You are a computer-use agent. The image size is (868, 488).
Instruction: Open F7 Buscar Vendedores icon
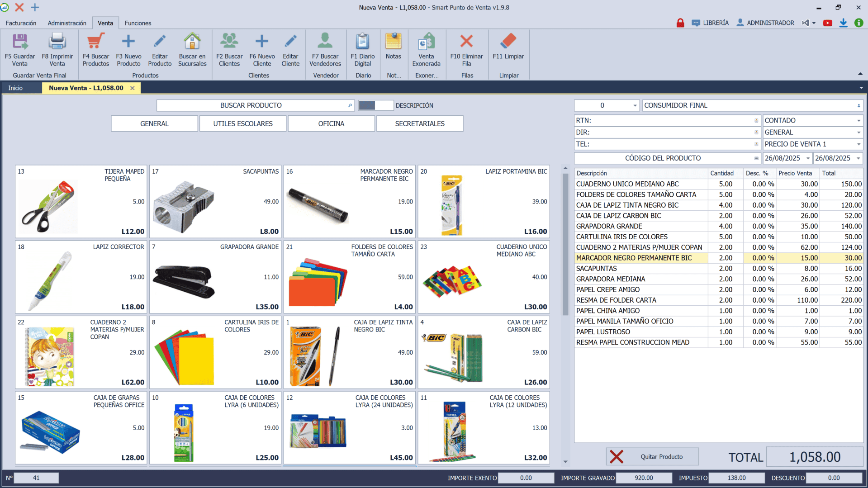pyautogui.click(x=325, y=41)
